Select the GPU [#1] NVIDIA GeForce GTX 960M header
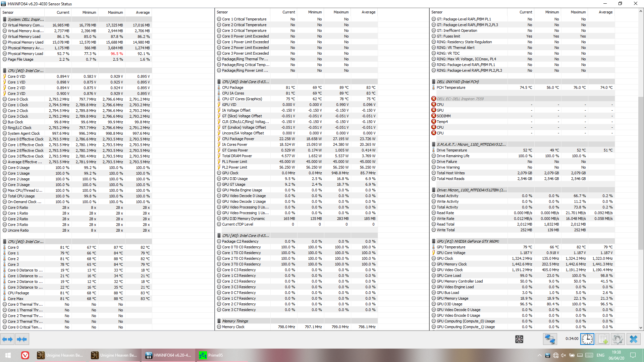This screenshot has width=644, height=362. point(523,241)
